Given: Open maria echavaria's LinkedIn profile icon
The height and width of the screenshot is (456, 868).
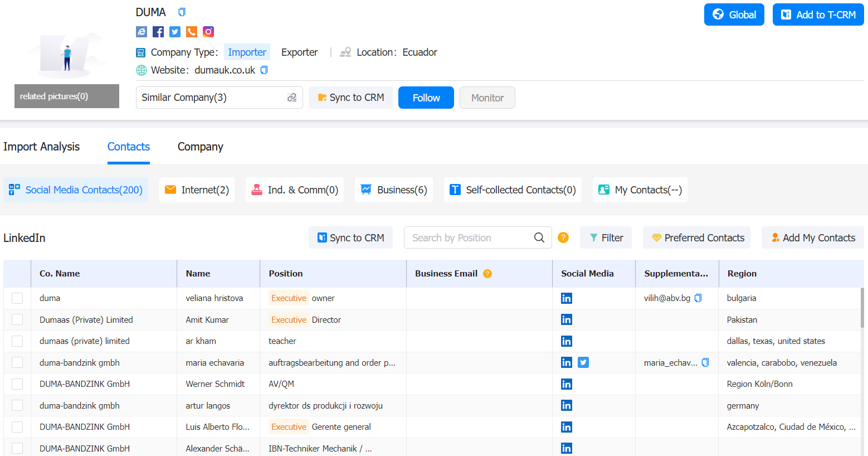Looking at the screenshot, I should pyautogui.click(x=567, y=362).
